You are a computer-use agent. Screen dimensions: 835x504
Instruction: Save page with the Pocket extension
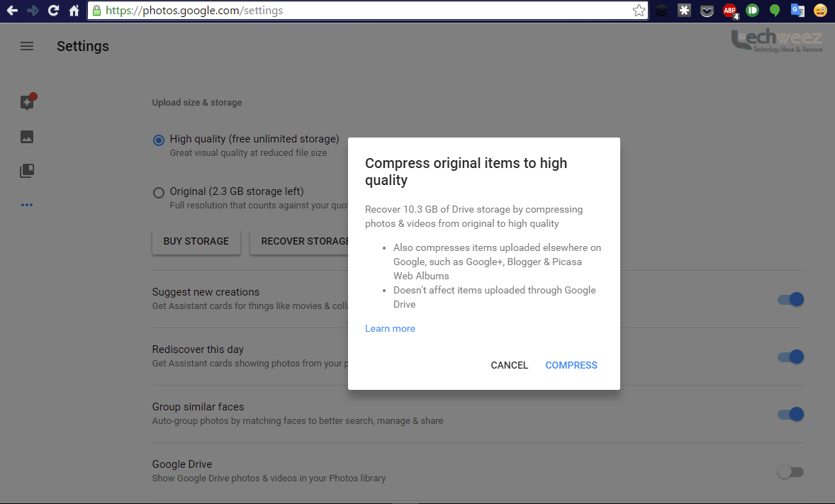(707, 10)
